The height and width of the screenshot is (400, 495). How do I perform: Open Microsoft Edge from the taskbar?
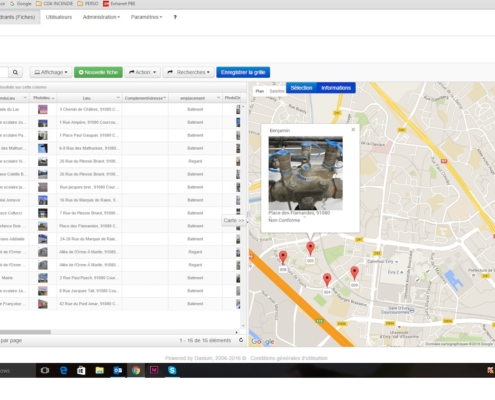pyautogui.click(x=63, y=370)
